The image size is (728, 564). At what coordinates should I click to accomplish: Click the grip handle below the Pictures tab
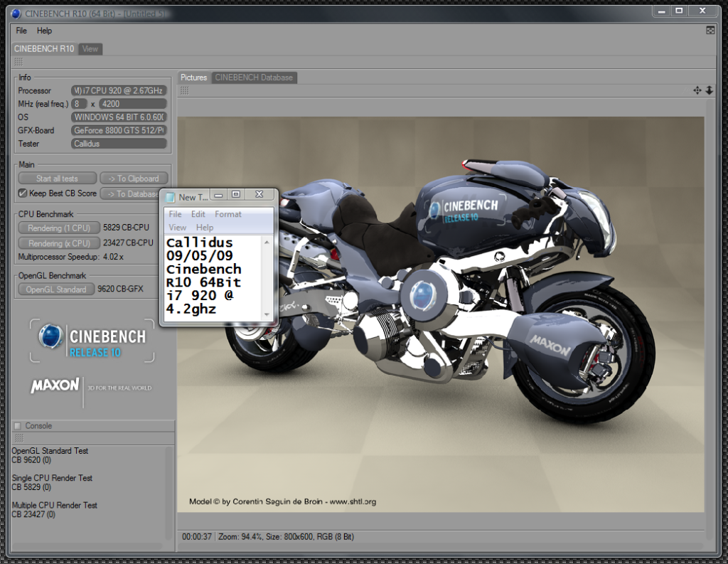coord(184,90)
